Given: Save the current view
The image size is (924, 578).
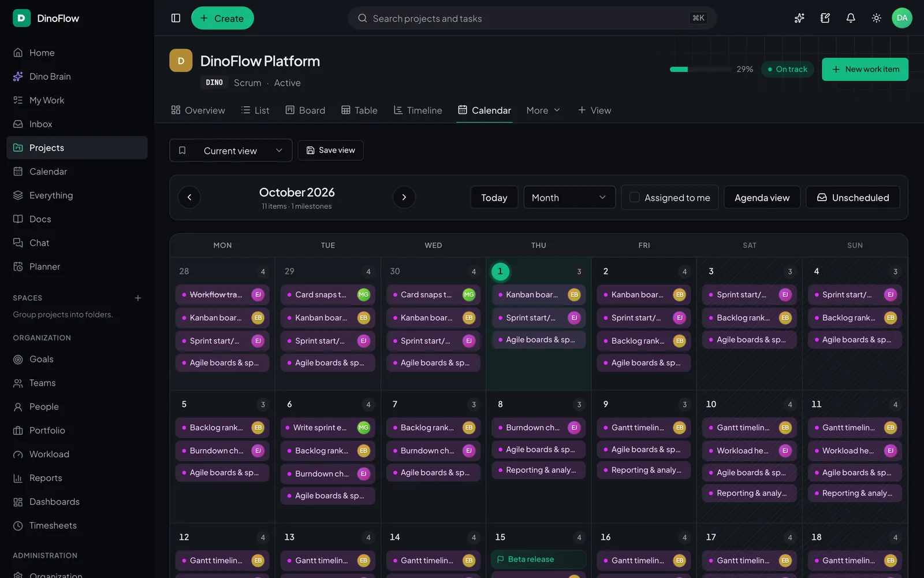Looking at the screenshot, I should 330,150.
